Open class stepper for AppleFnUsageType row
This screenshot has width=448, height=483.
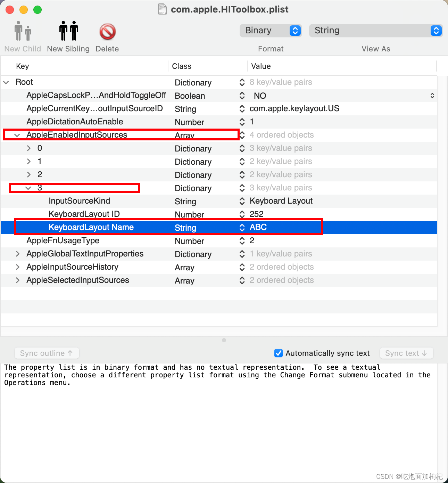pyautogui.click(x=242, y=241)
